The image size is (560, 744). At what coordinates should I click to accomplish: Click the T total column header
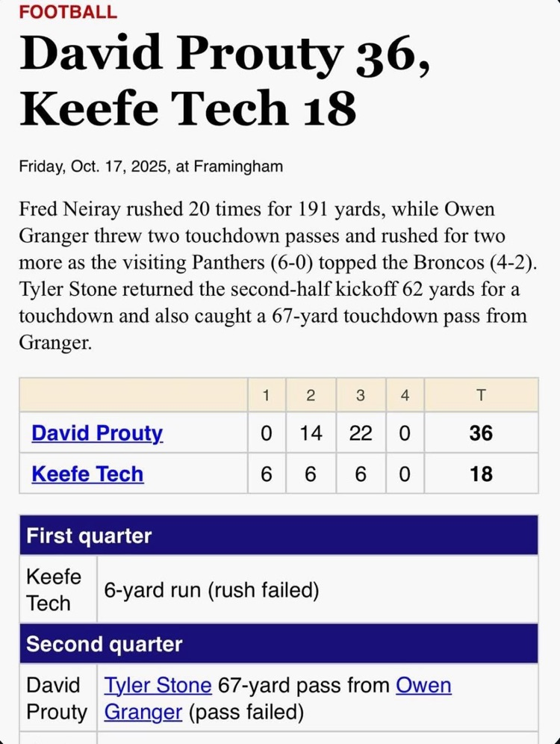(x=481, y=396)
